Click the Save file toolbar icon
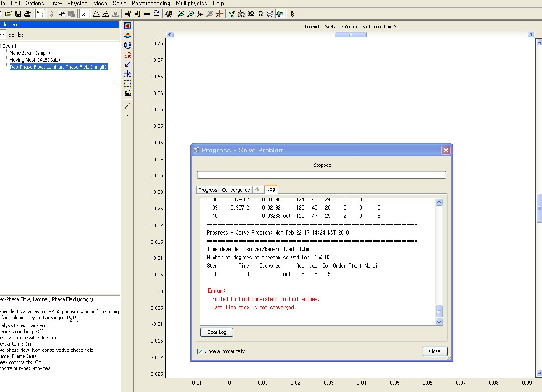Image resolution: width=542 pixels, height=392 pixels. 18,14
